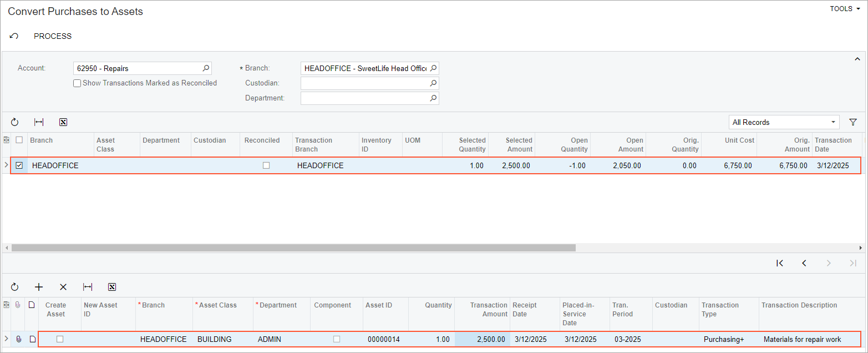Open the Account lookup for 62950 - Repairs

point(206,68)
